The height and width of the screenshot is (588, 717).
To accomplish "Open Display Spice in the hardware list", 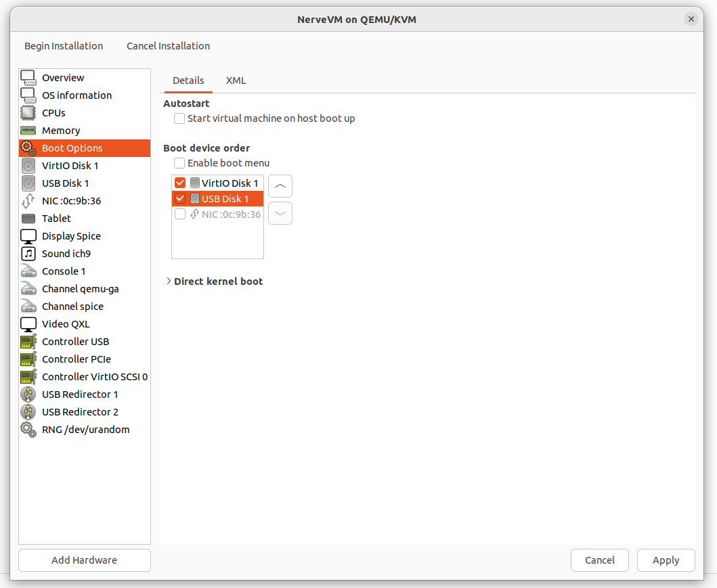I will [71, 236].
